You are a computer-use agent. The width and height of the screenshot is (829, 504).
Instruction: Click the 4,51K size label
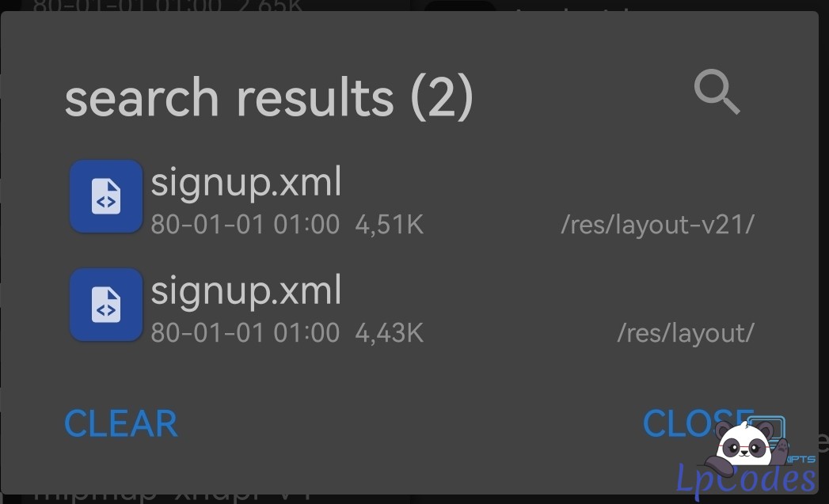[x=390, y=225]
